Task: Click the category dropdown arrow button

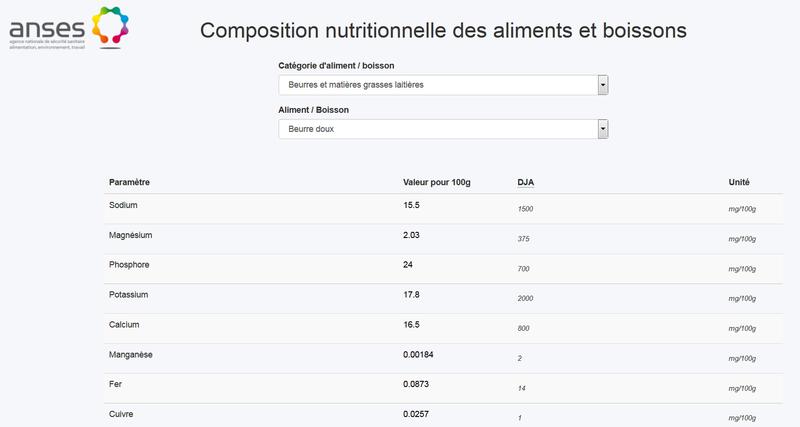Action: coord(602,85)
